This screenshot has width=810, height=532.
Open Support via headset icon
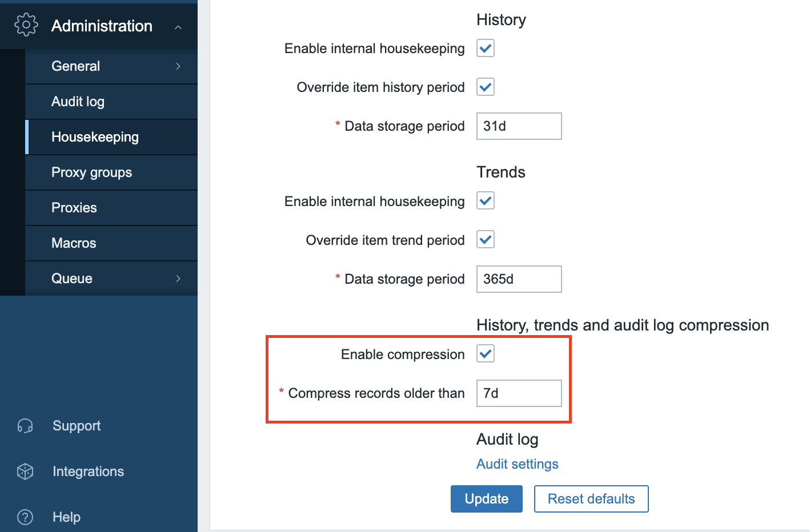(x=25, y=425)
